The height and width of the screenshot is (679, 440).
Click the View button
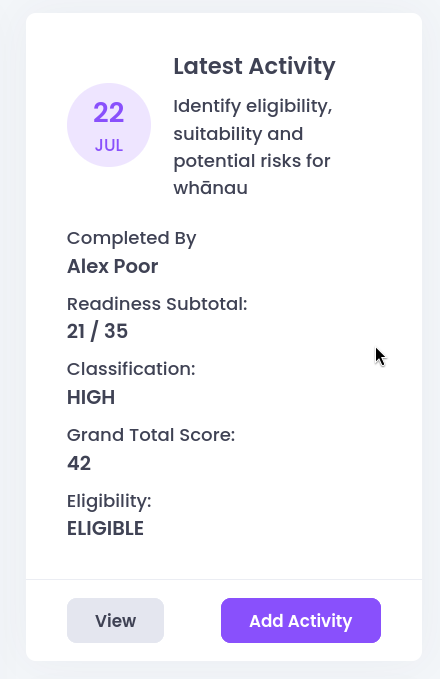coord(115,621)
